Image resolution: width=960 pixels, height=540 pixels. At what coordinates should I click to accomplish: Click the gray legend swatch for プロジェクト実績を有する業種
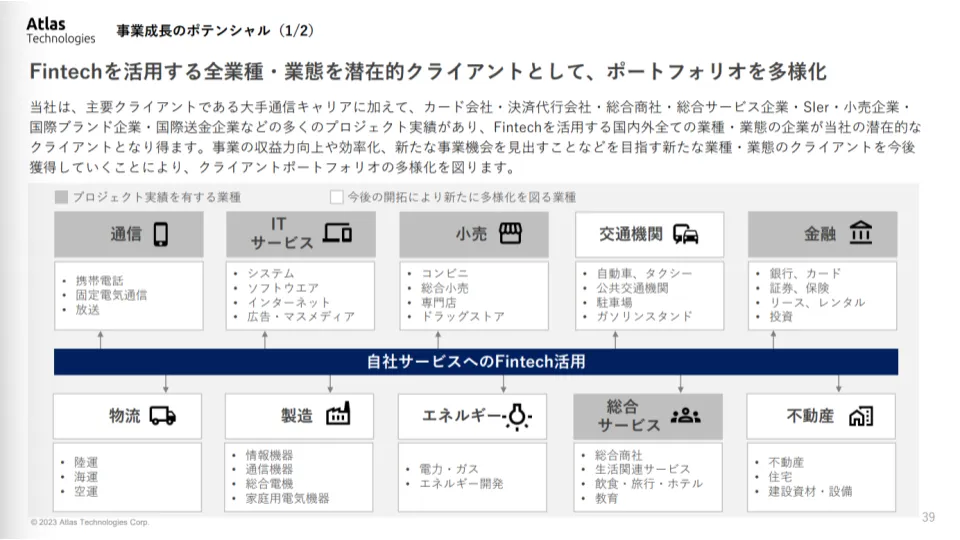(61, 197)
